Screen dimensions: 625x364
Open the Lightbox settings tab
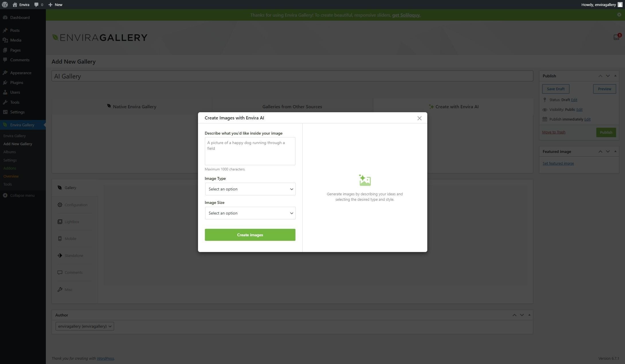pyautogui.click(x=72, y=222)
